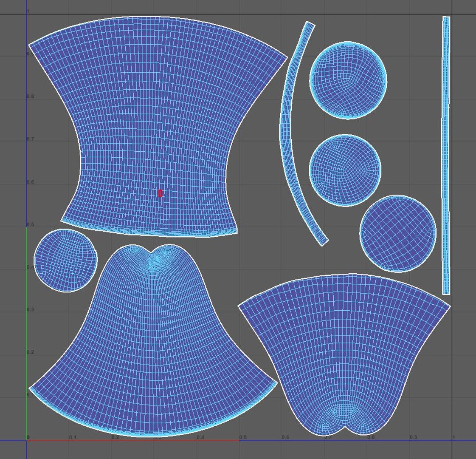Click the 0.7 label on the vertical axis
Screen dimensions: 476x459
(x=30, y=139)
